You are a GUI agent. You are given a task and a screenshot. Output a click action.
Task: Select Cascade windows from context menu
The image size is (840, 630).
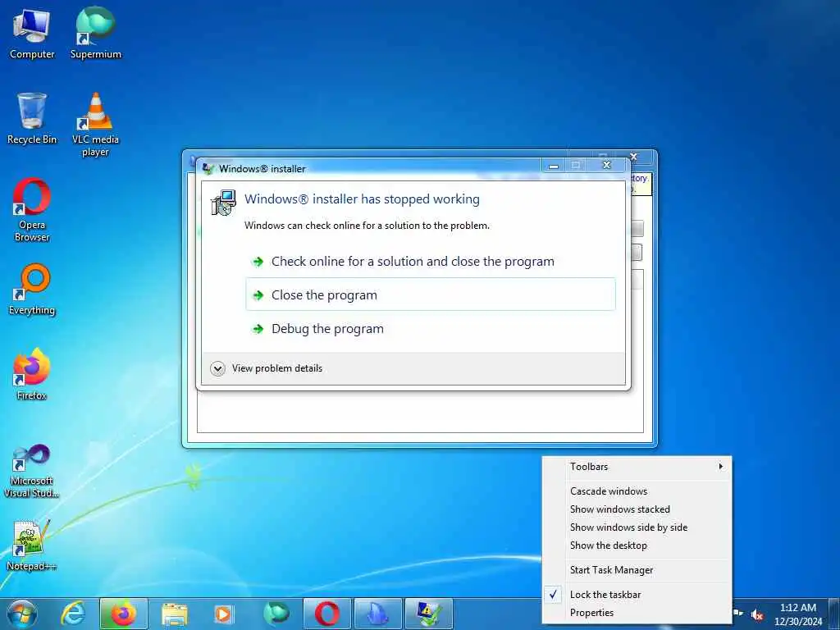(637, 491)
